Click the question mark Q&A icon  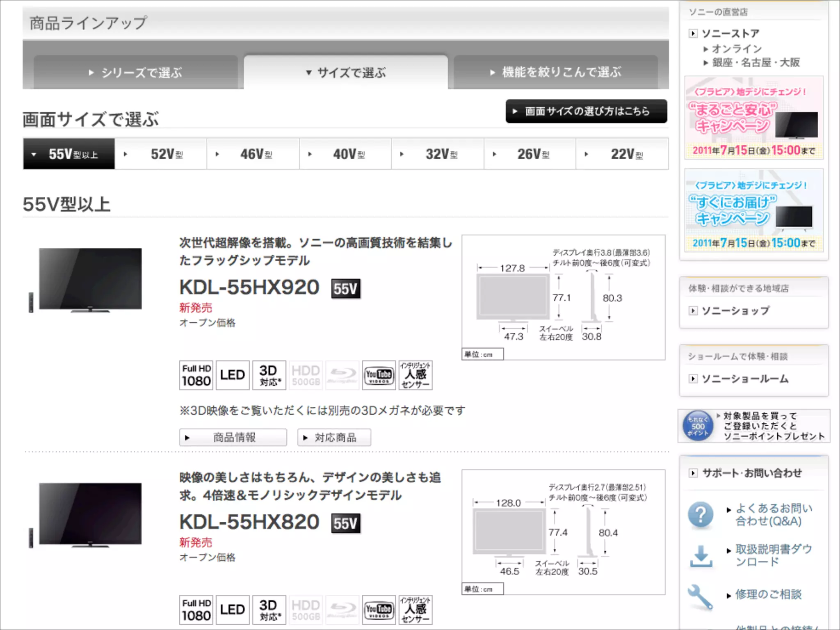pyautogui.click(x=701, y=515)
